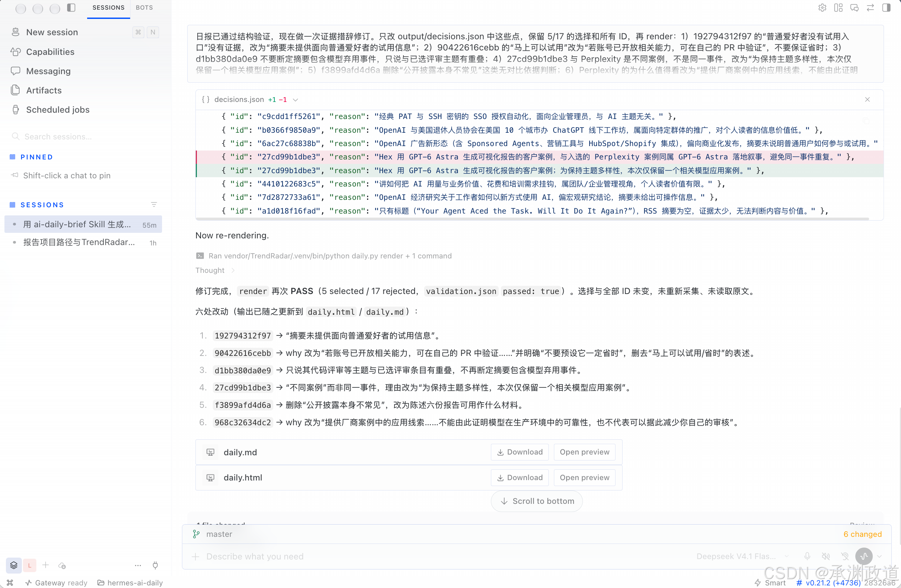
Task: Switch to the BOTS tab
Action: point(144,7)
